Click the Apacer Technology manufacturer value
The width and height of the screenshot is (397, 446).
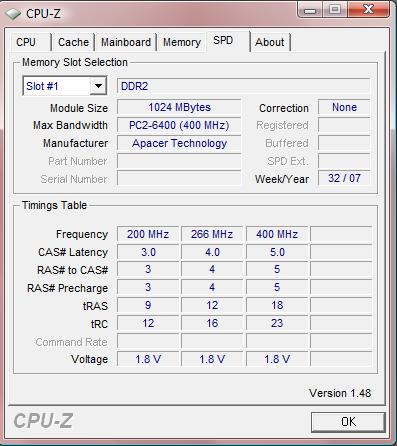coord(179,143)
